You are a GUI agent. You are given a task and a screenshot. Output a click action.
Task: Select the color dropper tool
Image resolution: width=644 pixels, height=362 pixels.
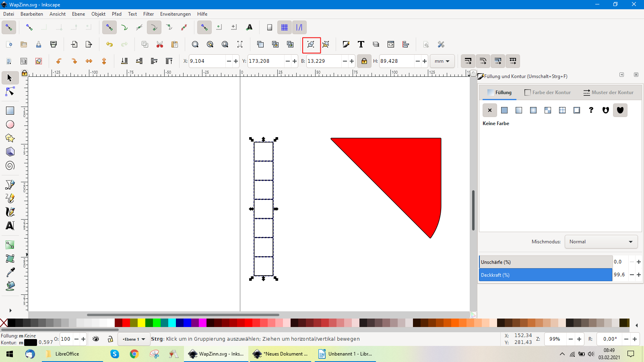click(10, 272)
